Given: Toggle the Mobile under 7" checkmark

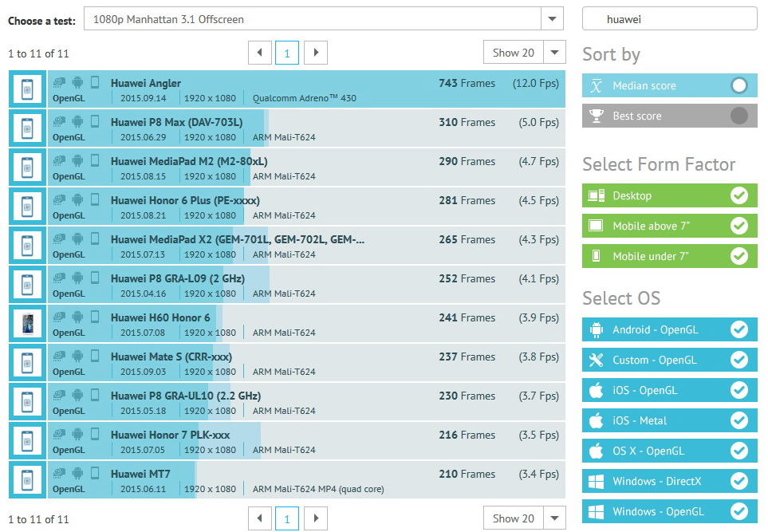Looking at the screenshot, I should (739, 256).
